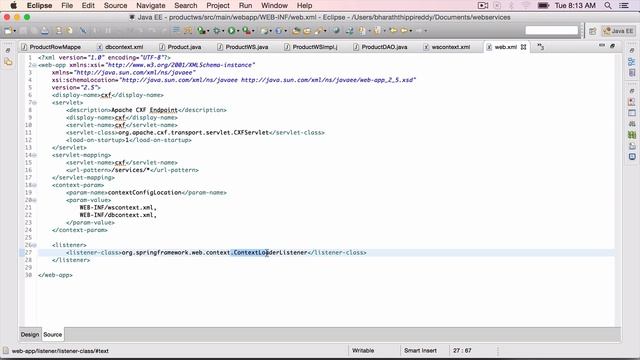Viewport: 640px width, 360px height.
Task: Switch to the Design view tab
Action: pyautogui.click(x=30, y=334)
